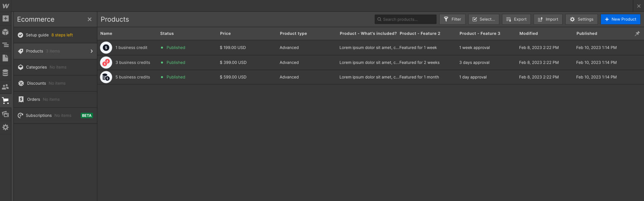Viewport: 644px width, 201px height.
Task: Click the Export button
Action: click(x=516, y=19)
